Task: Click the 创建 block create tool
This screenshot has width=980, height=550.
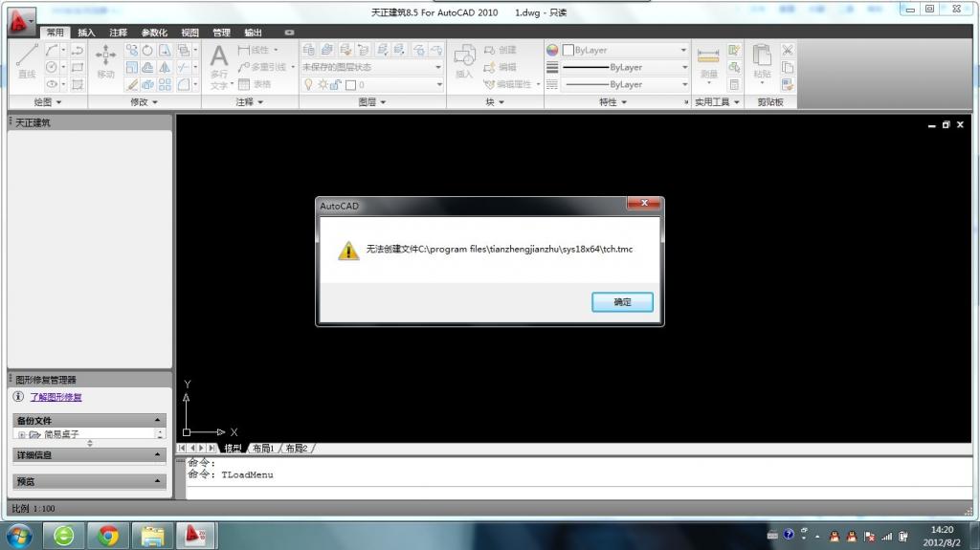Action: tap(500, 50)
